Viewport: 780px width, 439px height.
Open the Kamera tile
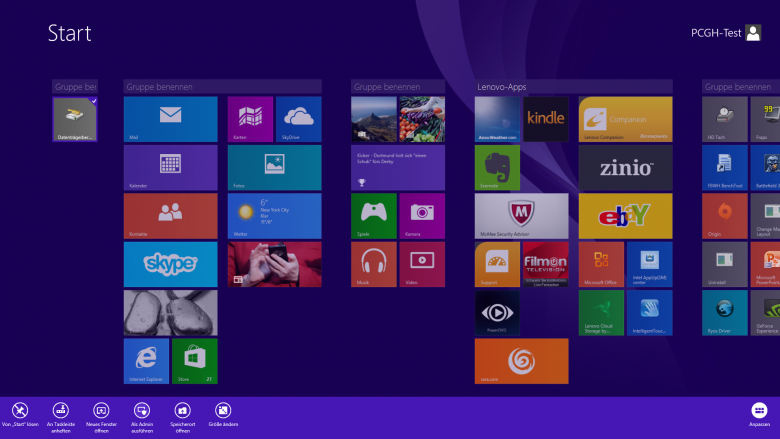[x=422, y=216]
